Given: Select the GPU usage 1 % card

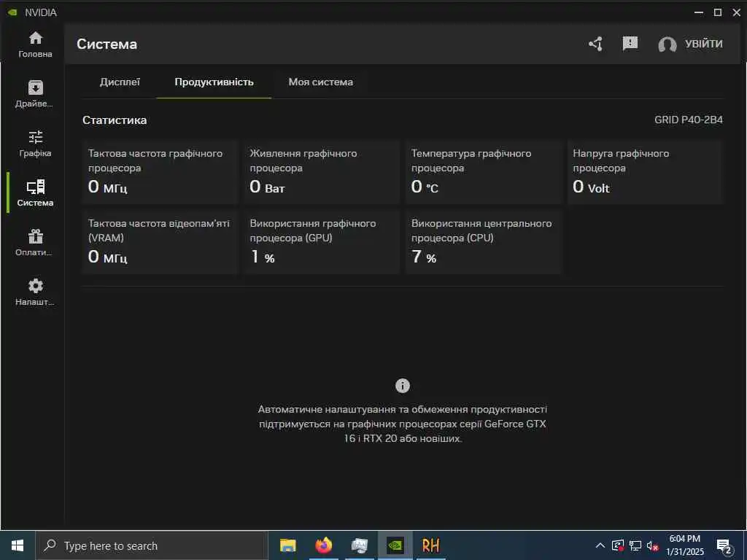Looking at the screenshot, I should [x=322, y=242].
